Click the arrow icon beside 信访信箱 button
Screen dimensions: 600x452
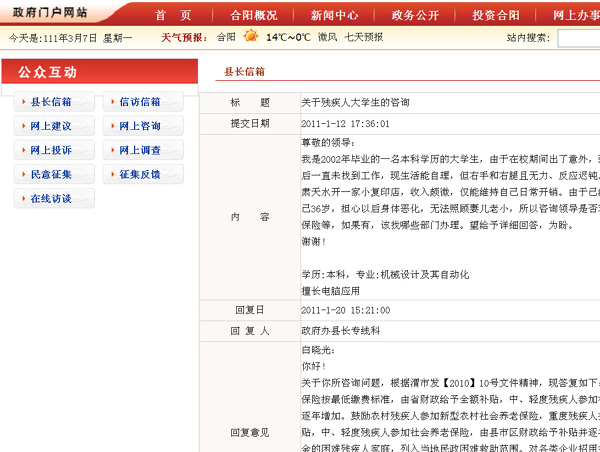pos(112,102)
